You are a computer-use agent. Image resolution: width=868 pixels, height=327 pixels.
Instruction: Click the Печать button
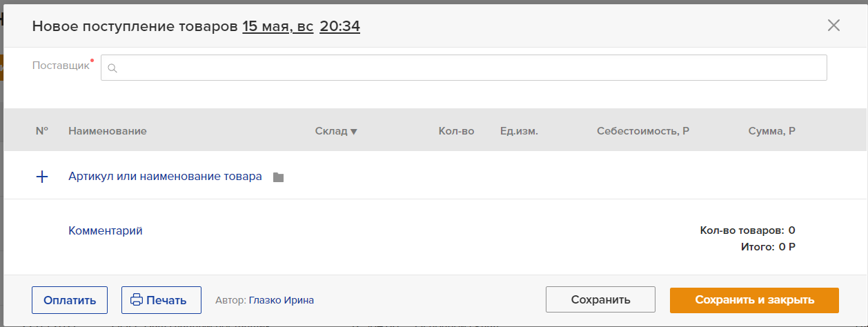click(x=161, y=300)
